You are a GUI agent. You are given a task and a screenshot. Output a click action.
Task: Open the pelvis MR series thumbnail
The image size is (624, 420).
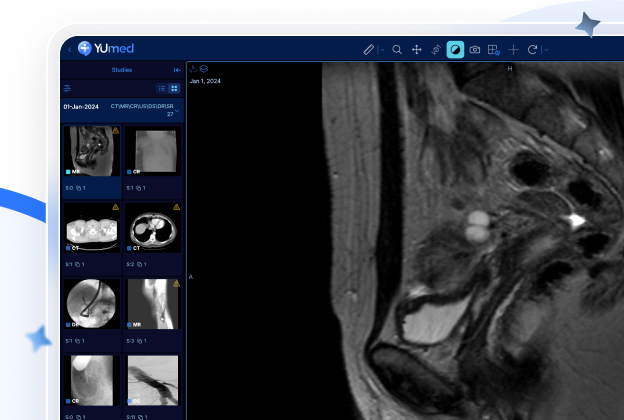click(x=92, y=151)
